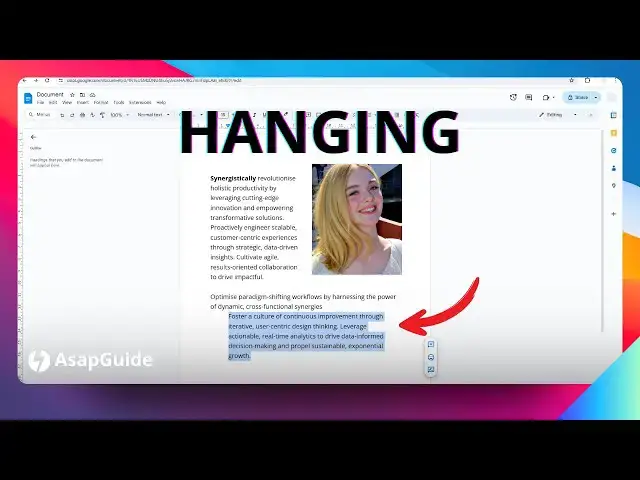Click the vertical document scrollbar
Image resolution: width=640 pixels, height=480 pixels.
point(602,231)
